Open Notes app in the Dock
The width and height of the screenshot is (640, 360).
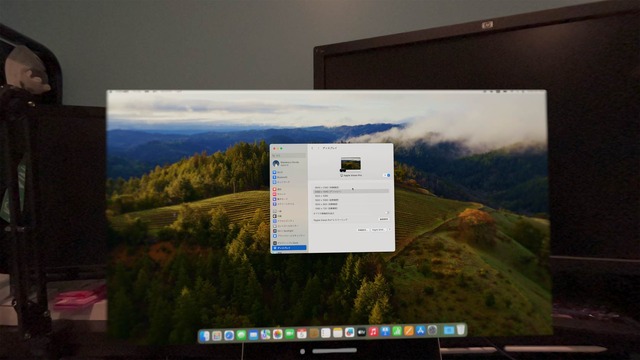tap(338, 333)
